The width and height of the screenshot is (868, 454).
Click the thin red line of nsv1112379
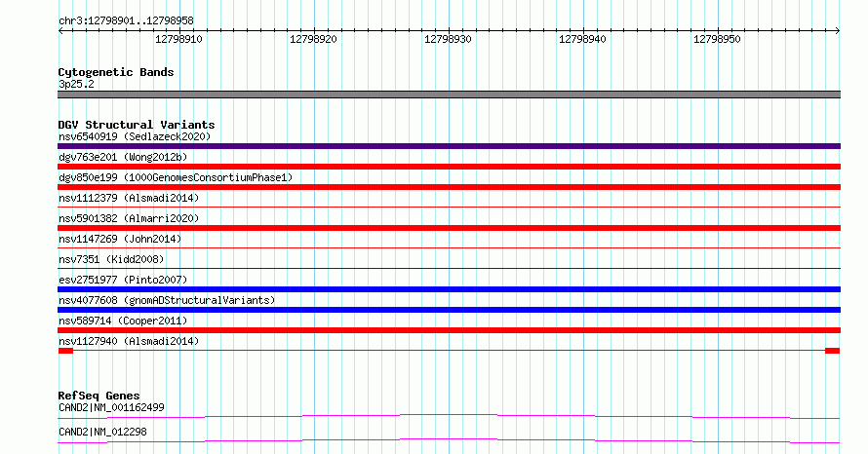[449, 208]
